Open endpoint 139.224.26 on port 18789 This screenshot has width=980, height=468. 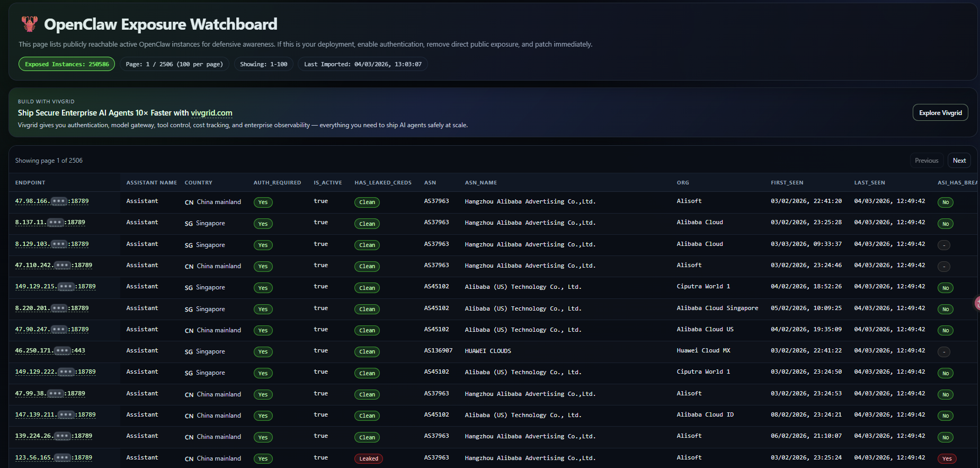[x=54, y=436]
